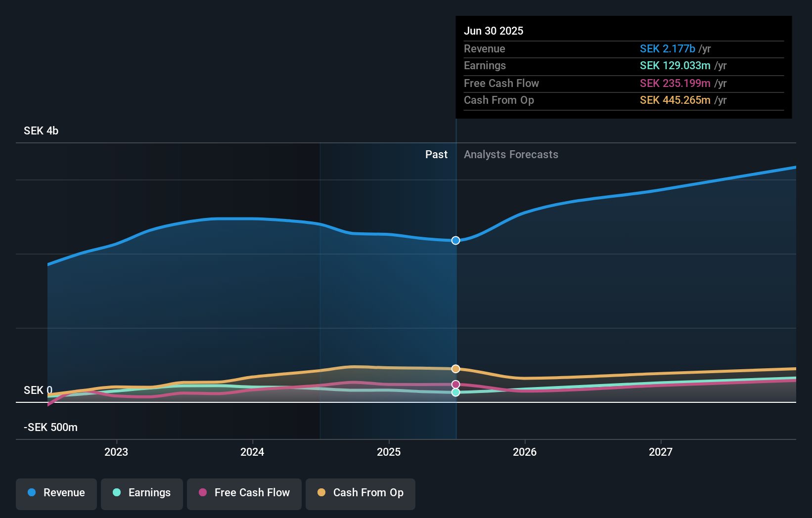812x518 pixels.
Task: Toggle the Cash From Op legend button
Action: click(361, 494)
